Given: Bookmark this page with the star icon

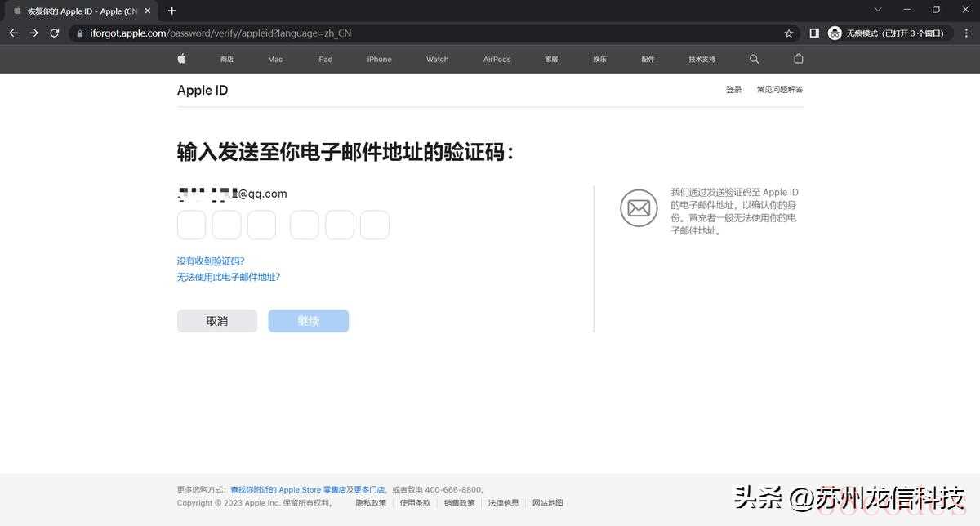Looking at the screenshot, I should pos(789,33).
